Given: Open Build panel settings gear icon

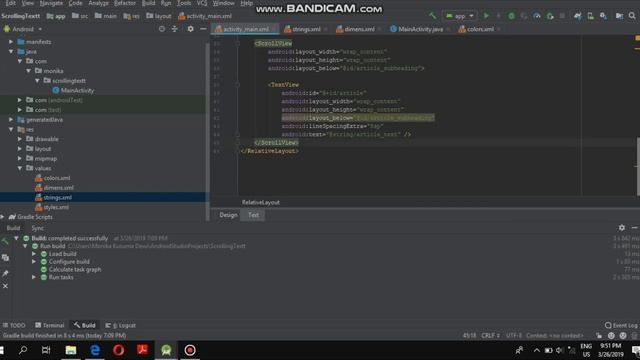Looking at the screenshot, I should point(622,228).
